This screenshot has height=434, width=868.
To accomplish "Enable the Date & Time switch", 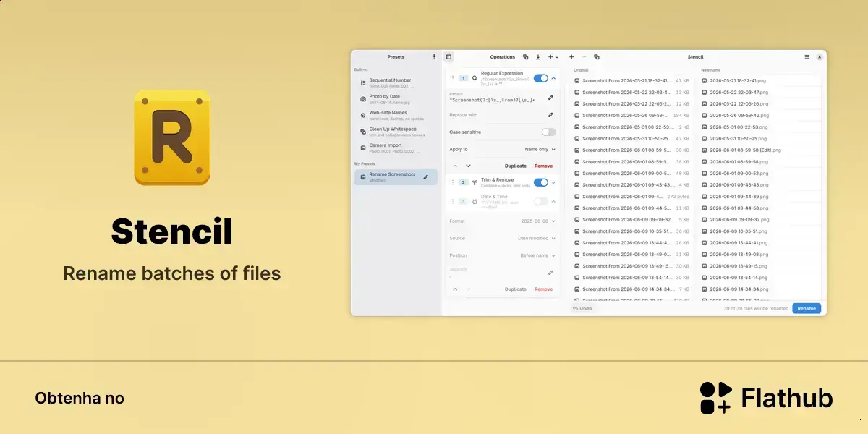I will (x=540, y=201).
